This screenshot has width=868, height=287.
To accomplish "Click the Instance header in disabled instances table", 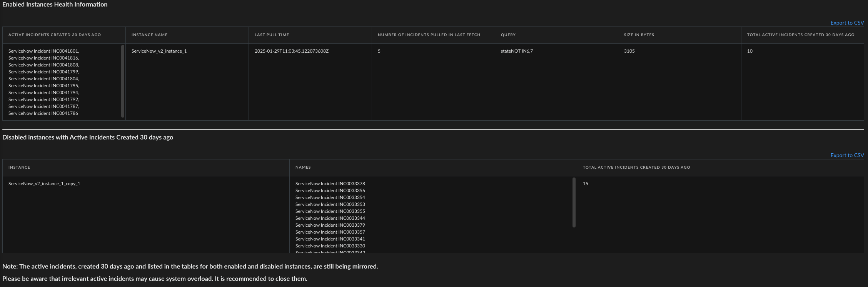I will pyautogui.click(x=19, y=168).
